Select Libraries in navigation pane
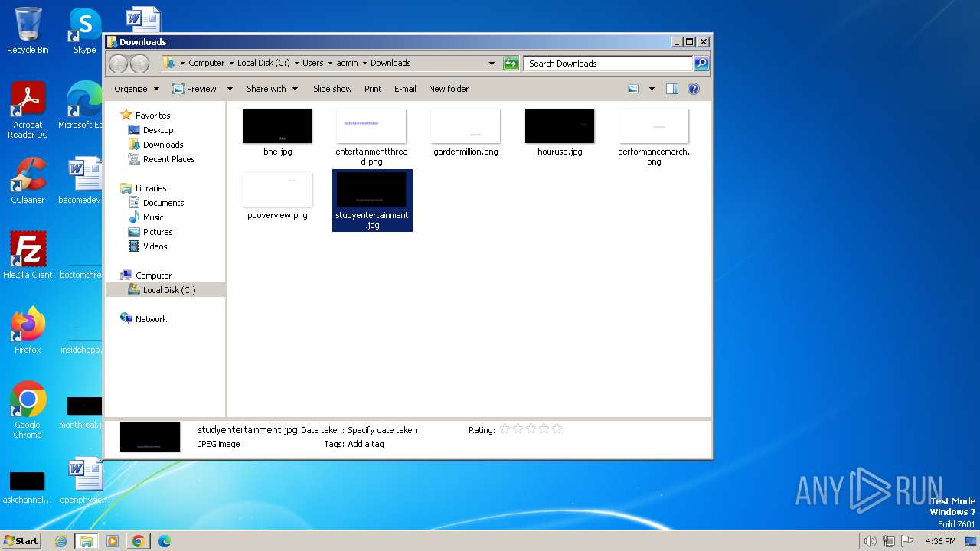Image resolution: width=980 pixels, height=551 pixels. 151,188
